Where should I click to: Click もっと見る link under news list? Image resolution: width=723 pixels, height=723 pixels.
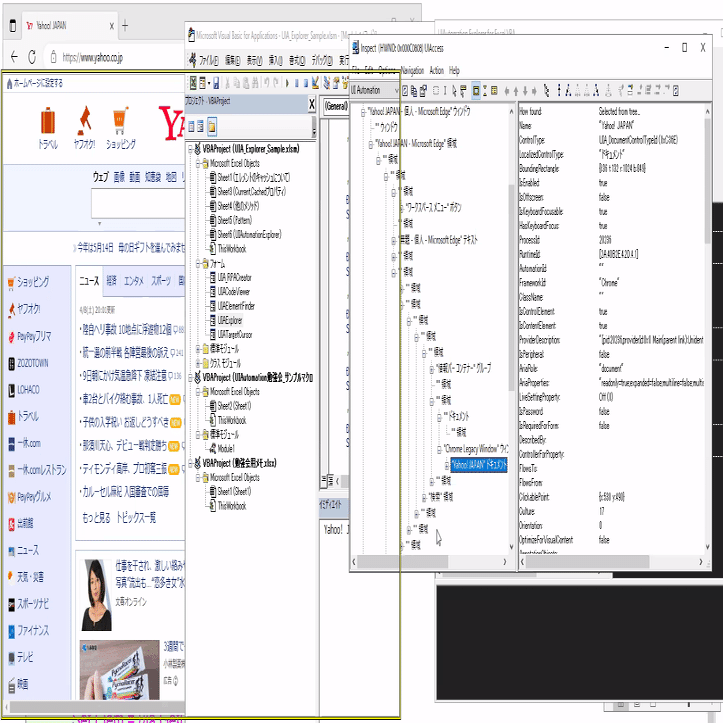pos(96,518)
